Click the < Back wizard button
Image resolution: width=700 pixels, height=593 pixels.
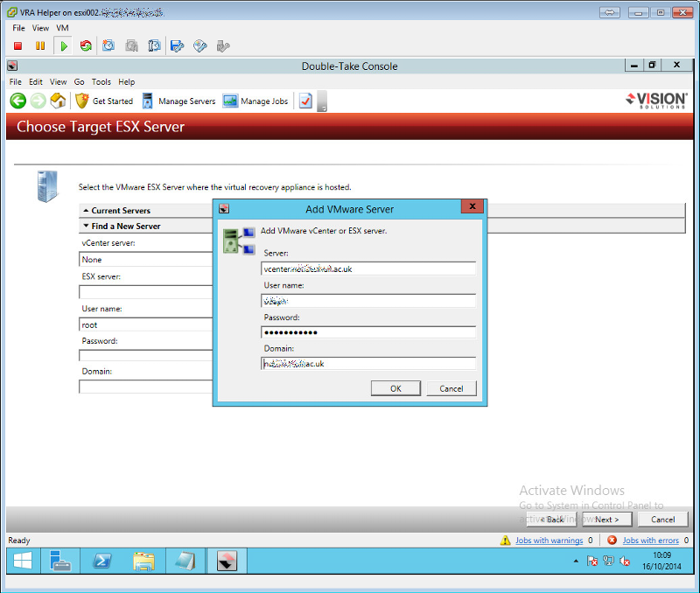tap(551, 520)
